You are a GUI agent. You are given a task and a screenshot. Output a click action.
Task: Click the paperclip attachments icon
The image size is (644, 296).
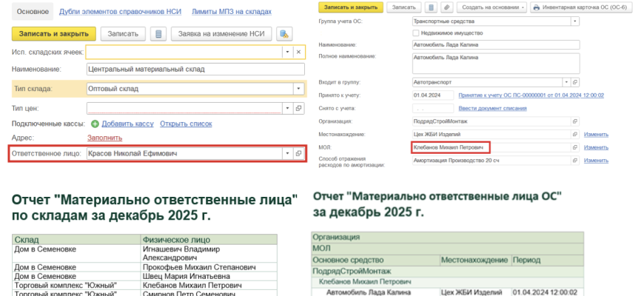pyautogui.click(x=447, y=7)
